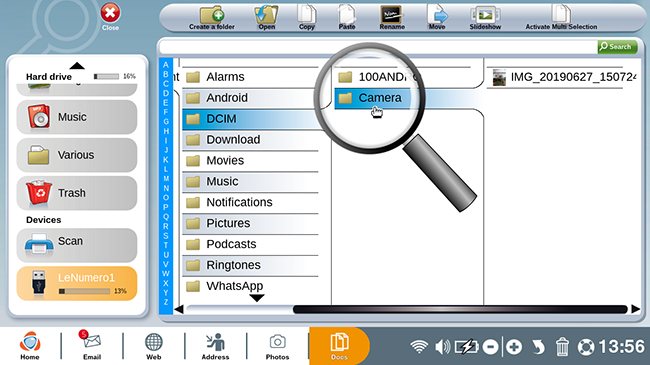Select the Music folder in file list
This screenshot has height=365, width=650.
pos(250,182)
